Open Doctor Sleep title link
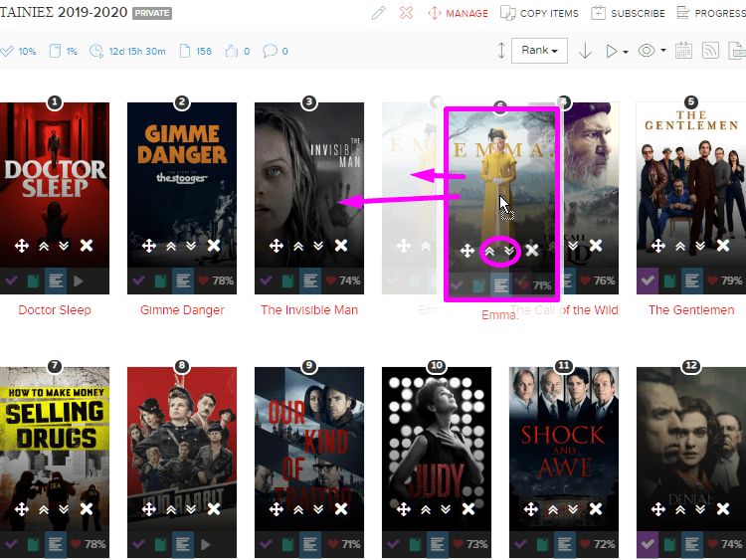This screenshot has width=746, height=560. [x=55, y=309]
